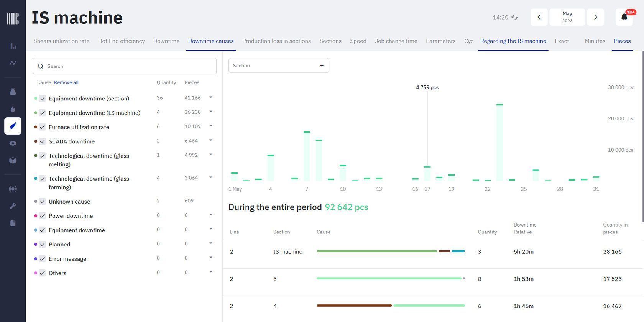
Task: Expand Technological downtime (glass forming) row arrow
Action: point(211,177)
